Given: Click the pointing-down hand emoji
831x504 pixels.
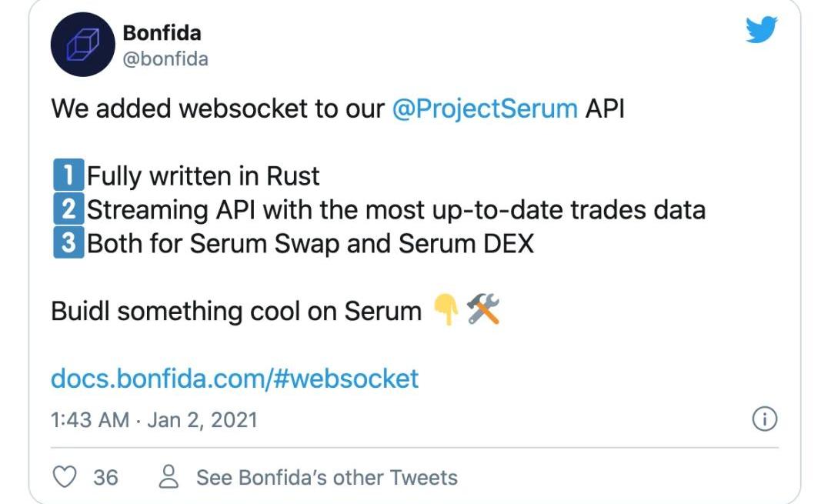Looking at the screenshot, I should coord(446,311).
